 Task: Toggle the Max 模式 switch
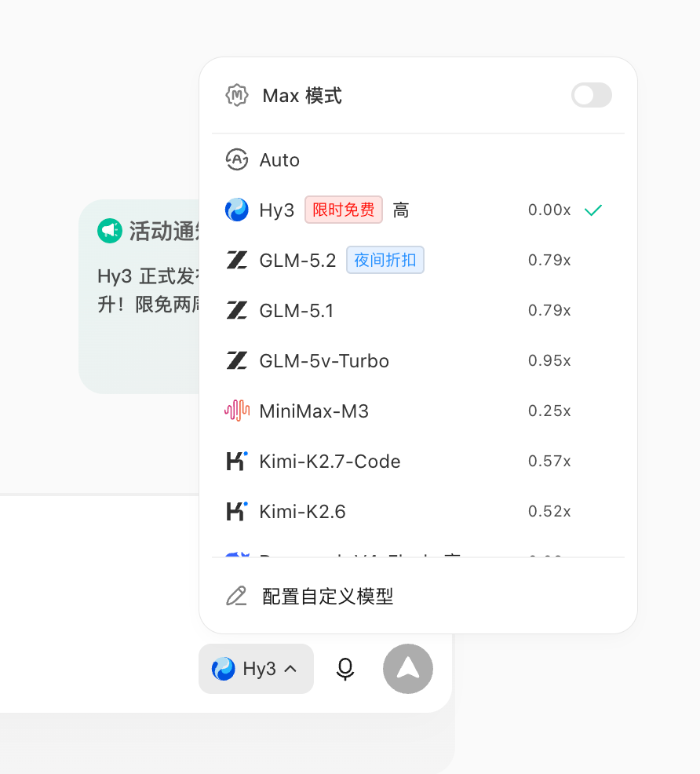592,95
